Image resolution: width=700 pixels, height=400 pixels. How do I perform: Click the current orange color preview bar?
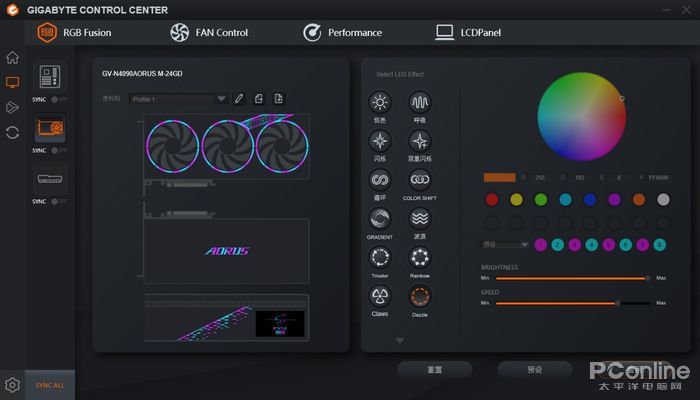tap(500, 178)
